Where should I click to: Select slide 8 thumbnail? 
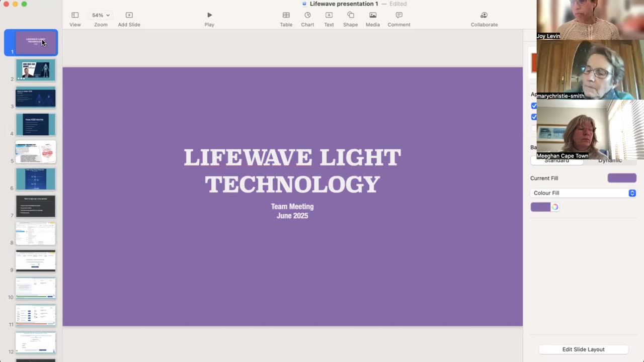point(36,234)
